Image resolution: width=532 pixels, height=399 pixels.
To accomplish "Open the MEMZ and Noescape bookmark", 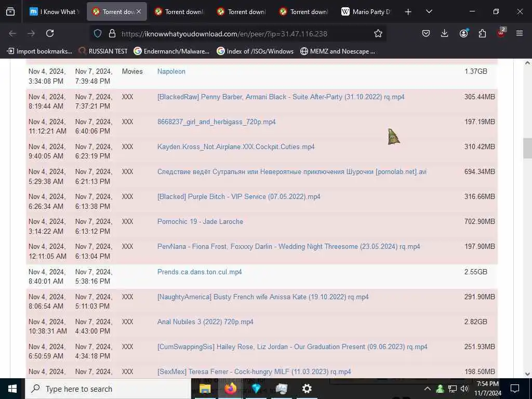I will click(x=338, y=51).
